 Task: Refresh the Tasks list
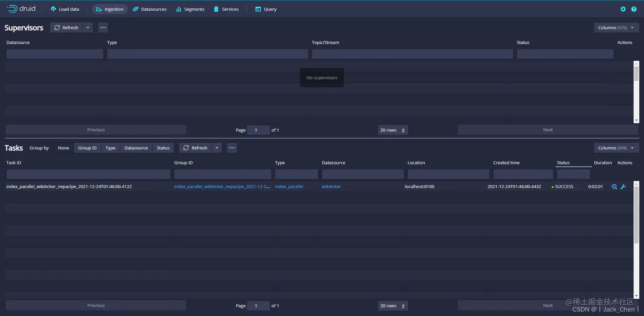pyautogui.click(x=195, y=148)
